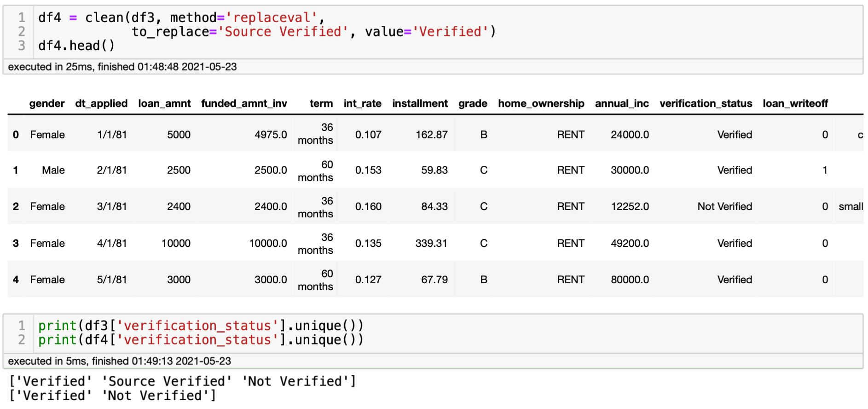Screen dimensions: 868x409
Task: Click the 'Male' gender cell in row 1
Action: coord(53,170)
